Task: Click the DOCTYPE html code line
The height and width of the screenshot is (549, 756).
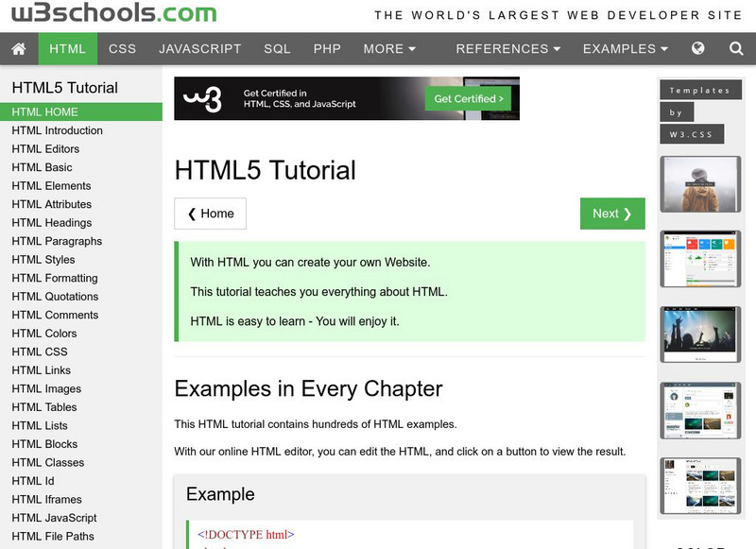Action: pyautogui.click(x=246, y=535)
